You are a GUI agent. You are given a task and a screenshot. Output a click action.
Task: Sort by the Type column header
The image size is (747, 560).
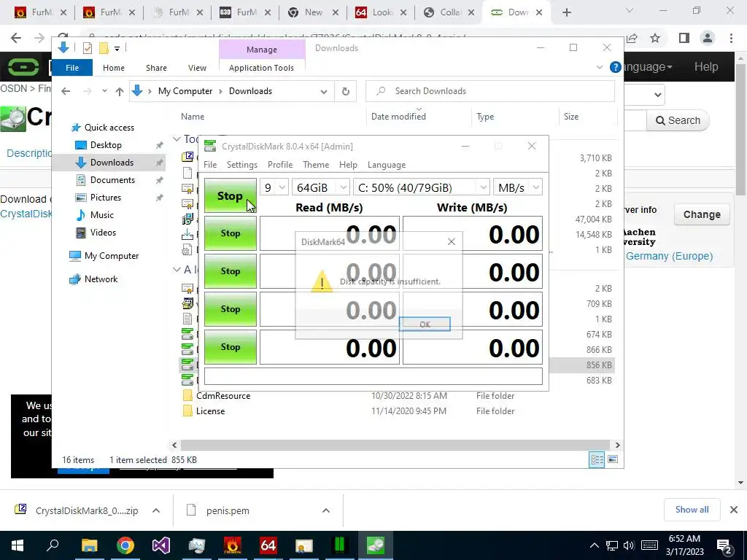tap(485, 116)
